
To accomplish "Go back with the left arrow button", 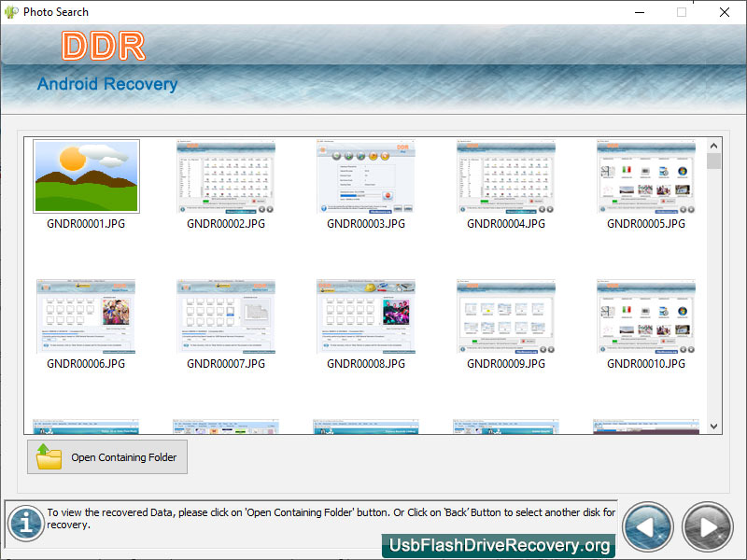I will [x=647, y=526].
